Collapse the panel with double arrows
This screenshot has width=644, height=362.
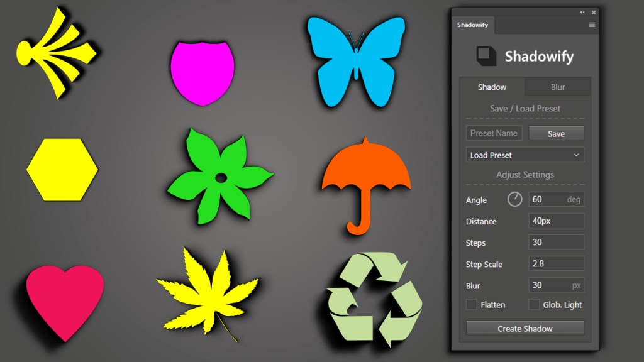click(582, 13)
